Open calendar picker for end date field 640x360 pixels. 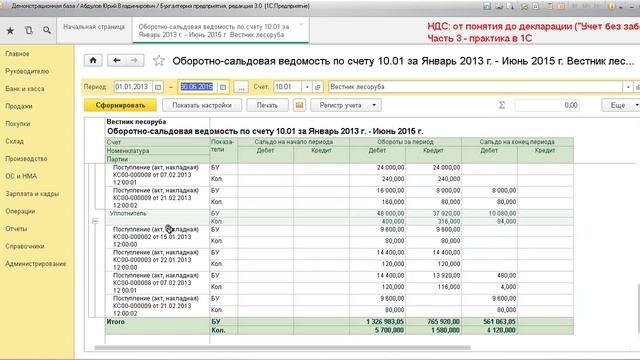tap(223, 87)
